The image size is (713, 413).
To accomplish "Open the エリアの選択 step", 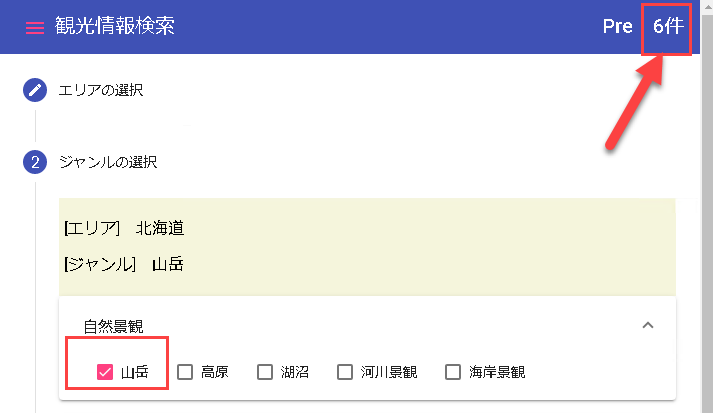I will pos(101,90).
